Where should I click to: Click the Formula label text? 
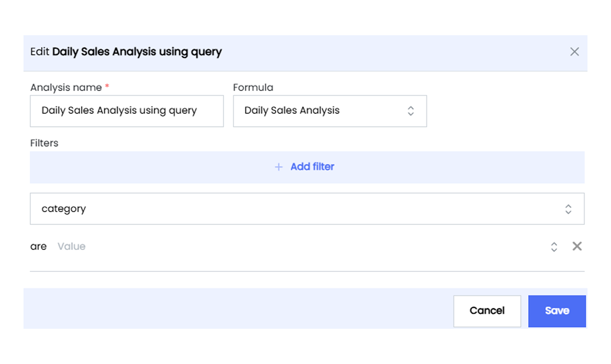click(253, 87)
